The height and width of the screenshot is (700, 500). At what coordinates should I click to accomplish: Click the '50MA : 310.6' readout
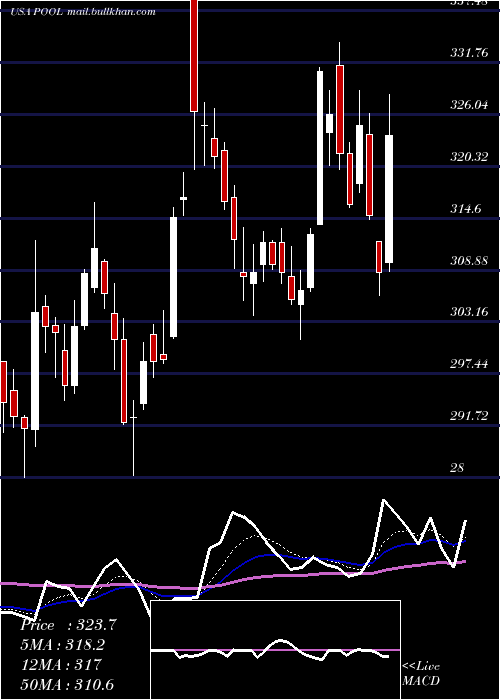(67, 684)
